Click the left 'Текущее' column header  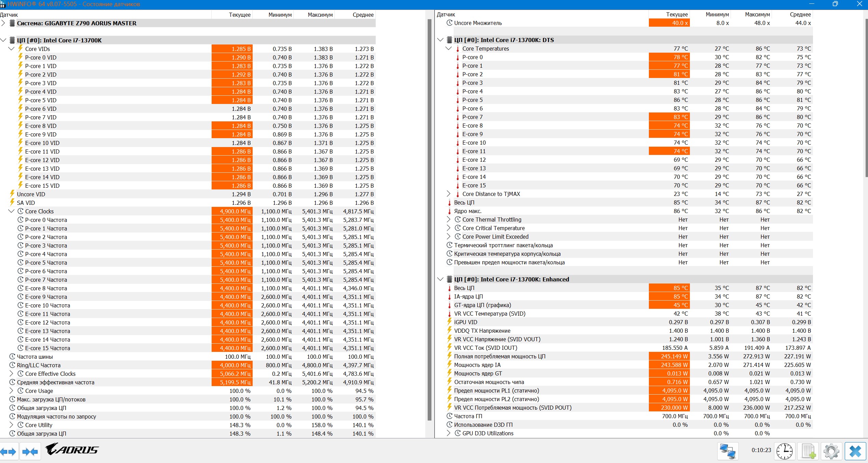(239, 15)
